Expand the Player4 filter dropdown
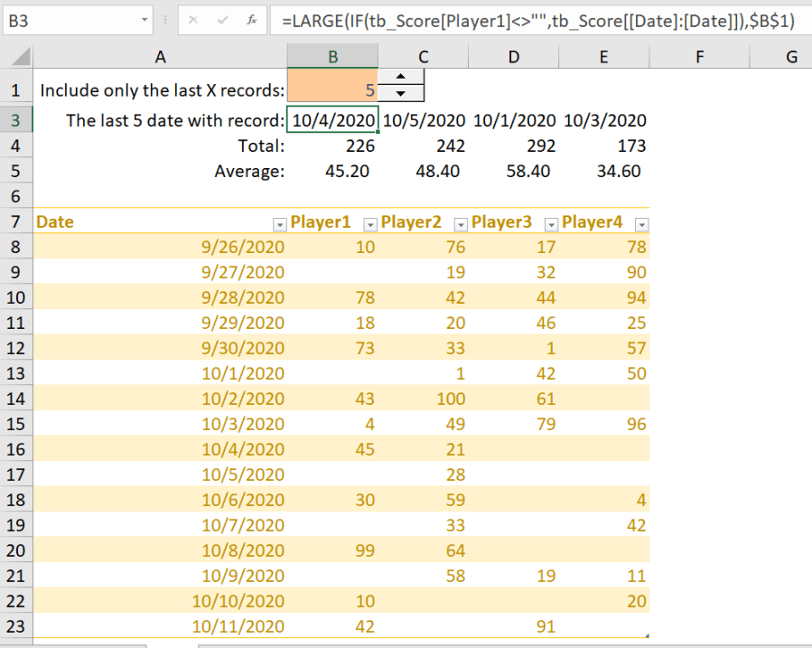812x648 pixels. click(x=641, y=224)
